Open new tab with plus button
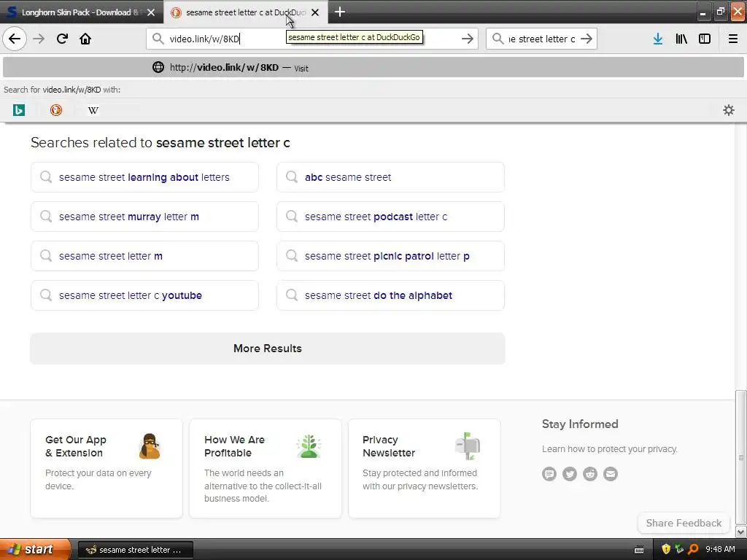The height and width of the screenshot is (560, 747). 340,12
